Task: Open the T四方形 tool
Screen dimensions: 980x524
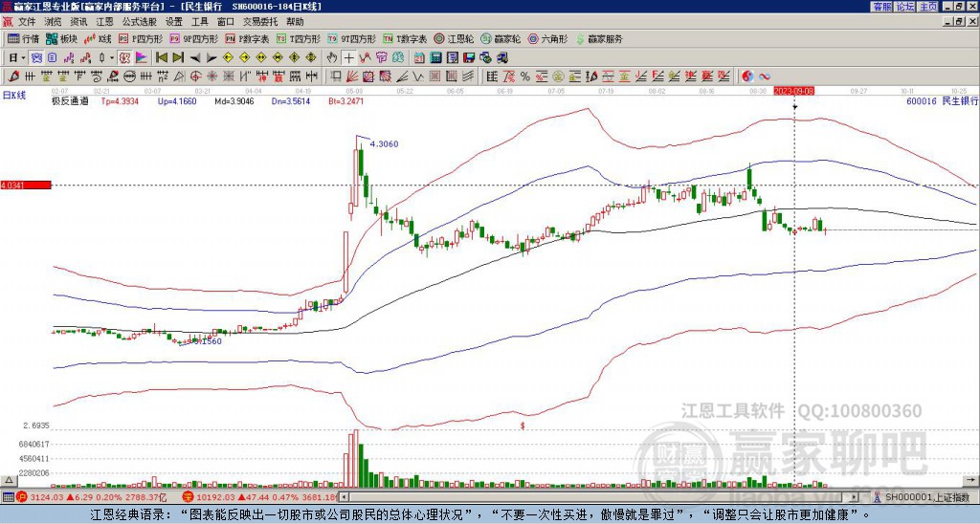Action: click(299, 38)
